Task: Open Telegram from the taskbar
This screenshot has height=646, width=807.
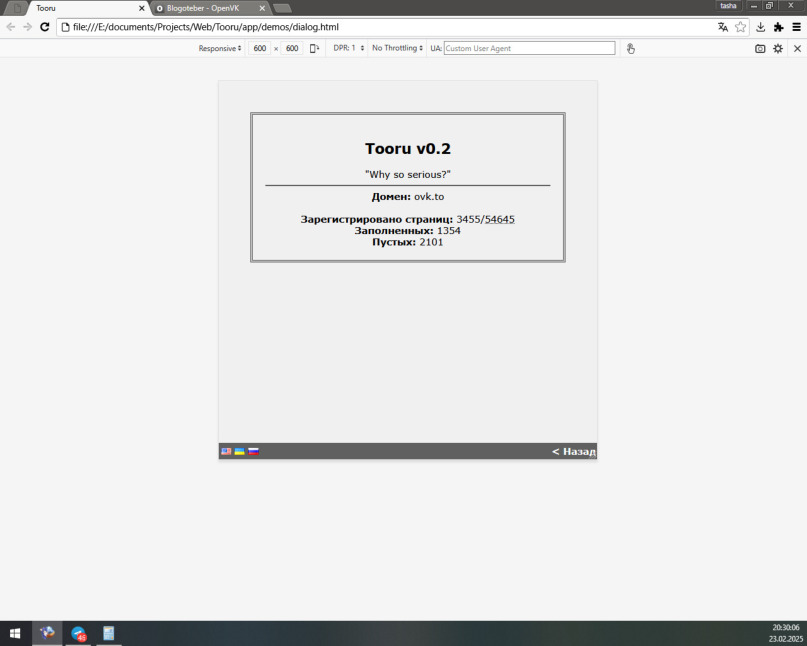Action: 78,633
